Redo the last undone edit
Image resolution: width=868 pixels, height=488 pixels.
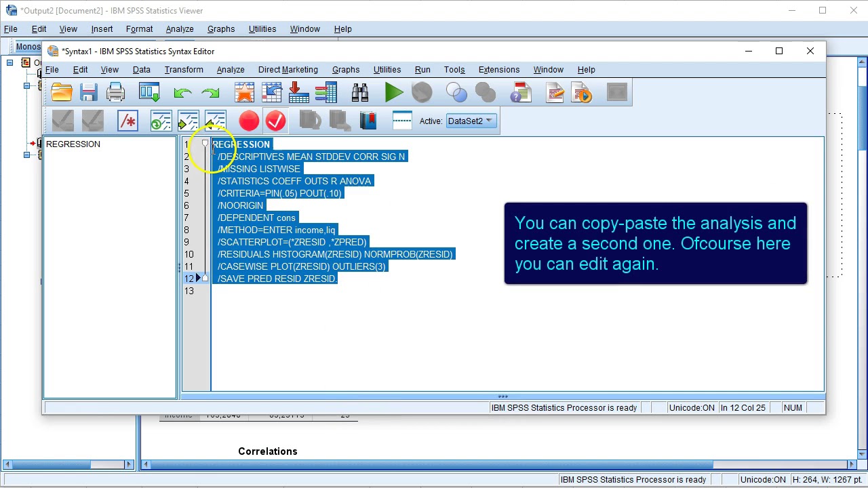click(210, 92)
